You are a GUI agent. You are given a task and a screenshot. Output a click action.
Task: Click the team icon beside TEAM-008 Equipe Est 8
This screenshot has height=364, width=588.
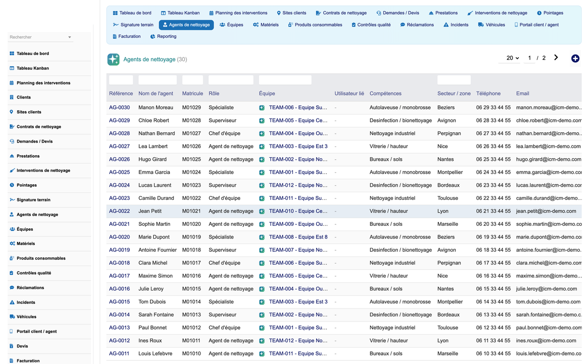[262, 237]
